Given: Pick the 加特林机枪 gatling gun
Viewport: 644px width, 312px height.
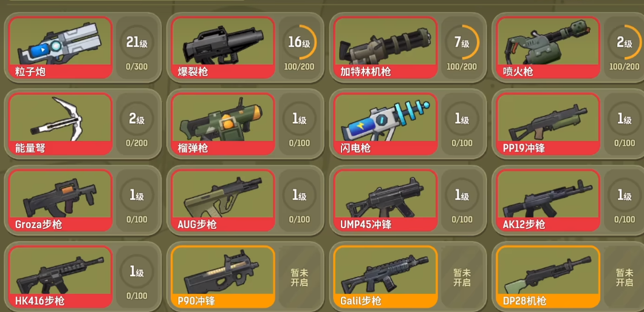Looking at the screenshot, I should click(x=386, y=47).
